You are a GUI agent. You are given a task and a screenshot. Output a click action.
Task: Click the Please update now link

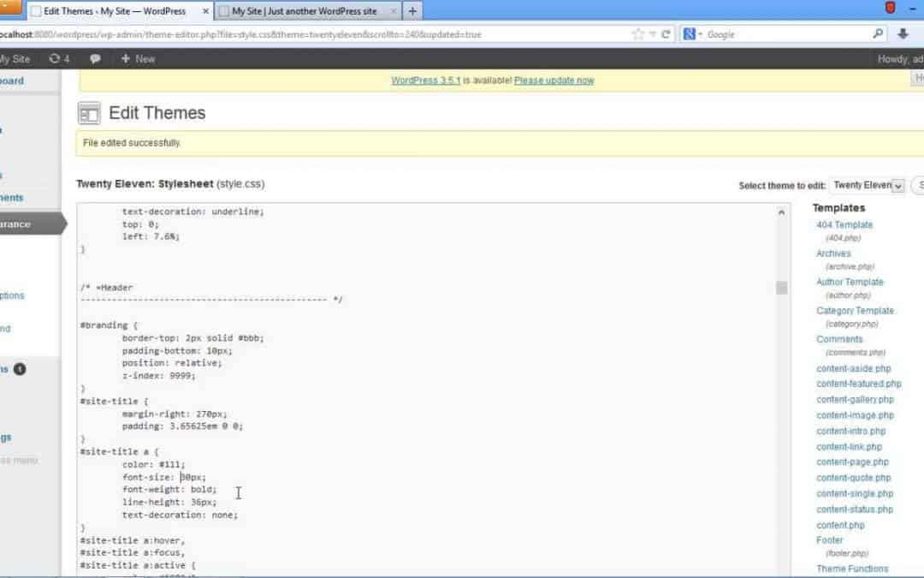coord(554,80)
